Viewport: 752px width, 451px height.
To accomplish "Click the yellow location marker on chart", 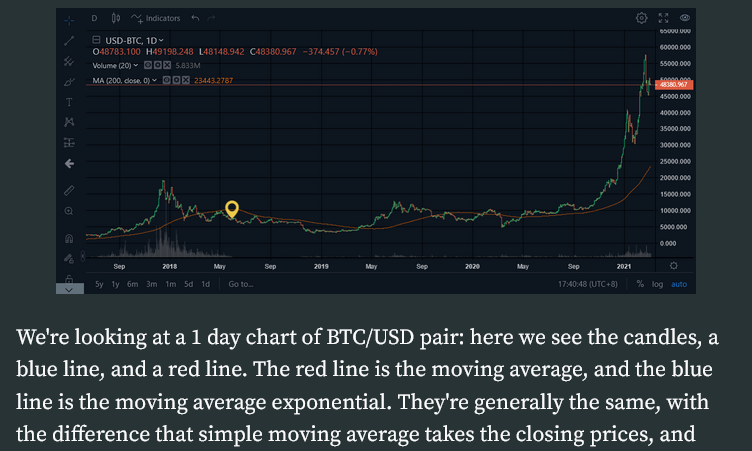I will pos(232,209).
